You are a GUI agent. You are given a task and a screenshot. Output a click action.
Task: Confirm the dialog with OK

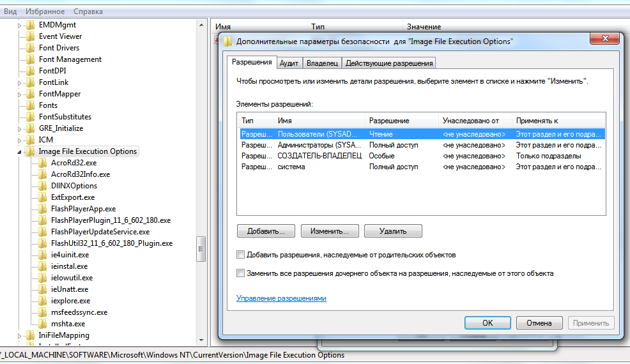[488, 323]
